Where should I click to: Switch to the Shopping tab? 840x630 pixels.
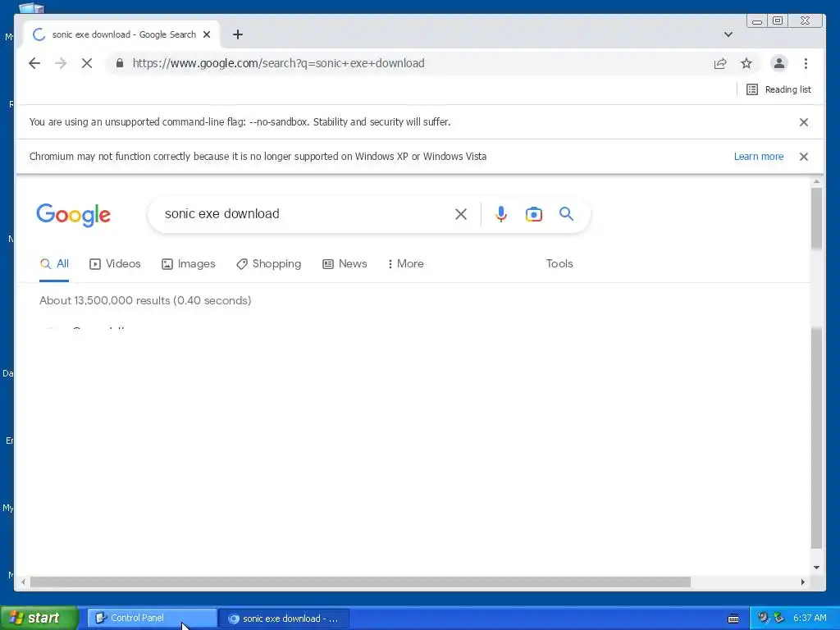point(269,263)
